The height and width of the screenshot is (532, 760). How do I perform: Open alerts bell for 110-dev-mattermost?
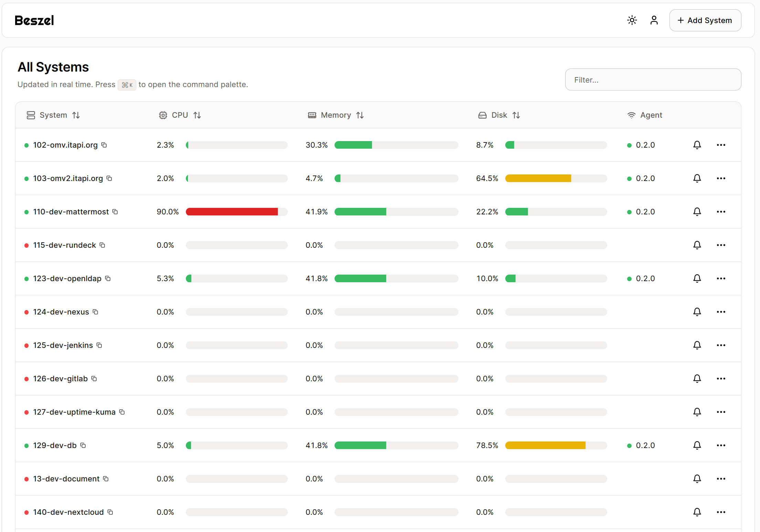point(697,212)
